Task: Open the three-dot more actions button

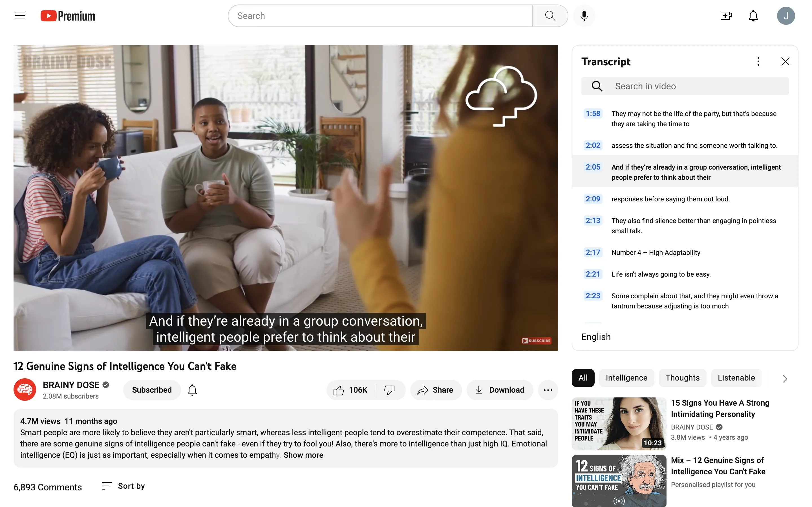Action: pyautogui.click(x=548, y=390)
